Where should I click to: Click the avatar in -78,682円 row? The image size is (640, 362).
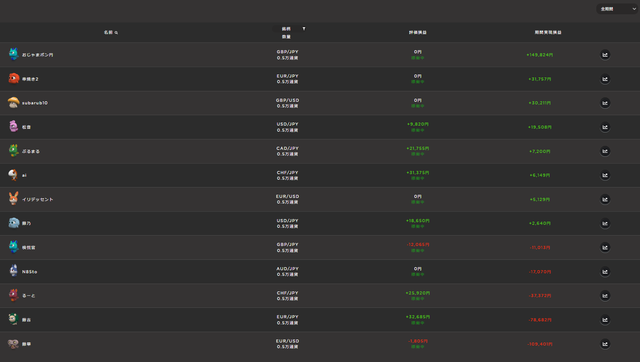[x=13, y=319]
